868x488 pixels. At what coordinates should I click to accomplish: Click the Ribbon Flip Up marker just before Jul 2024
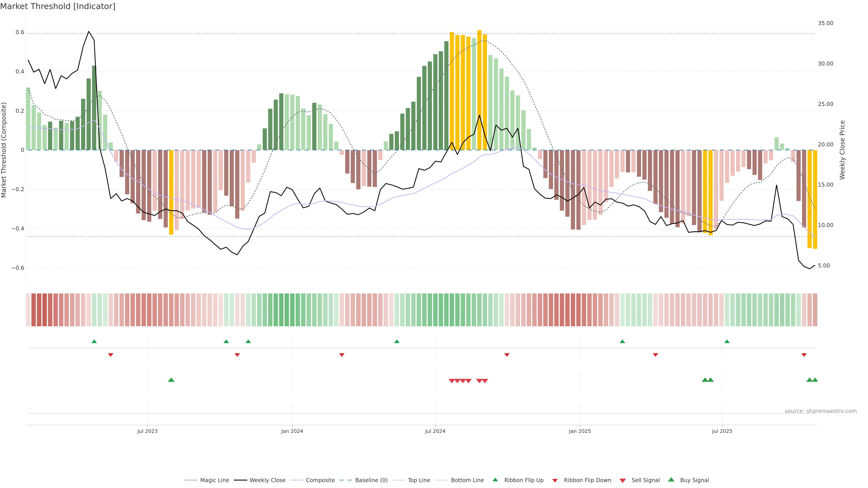tap(397, 342)
